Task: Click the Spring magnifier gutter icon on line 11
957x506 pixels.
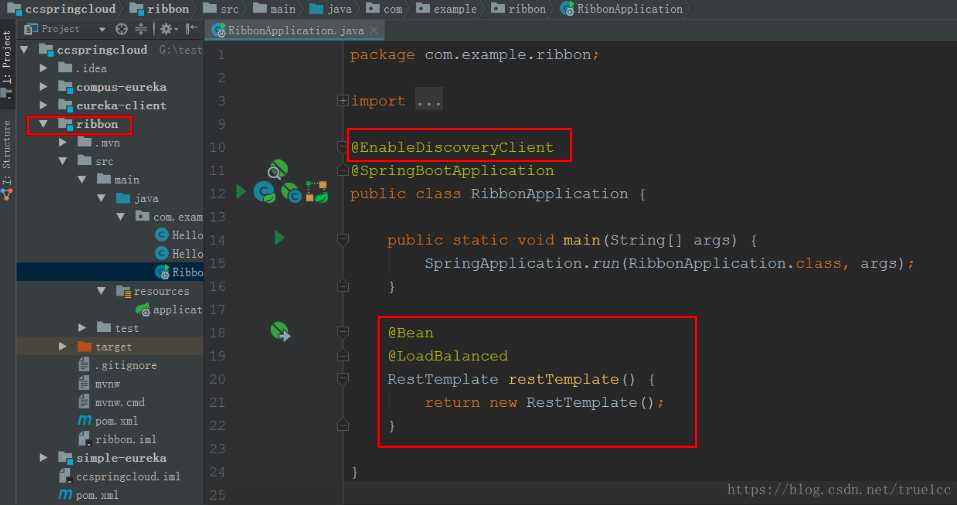Action: 278,169
